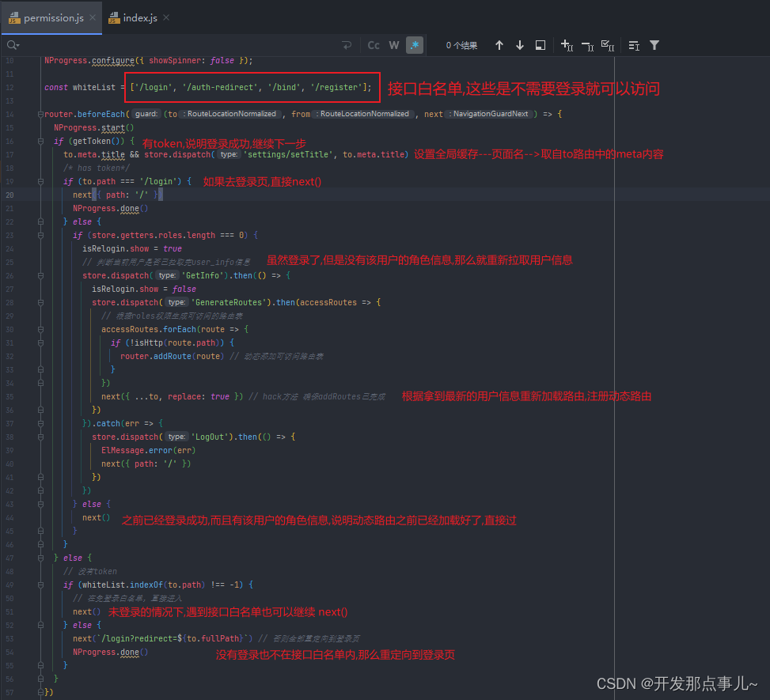Open search results in Find window icon

point(541,45)
